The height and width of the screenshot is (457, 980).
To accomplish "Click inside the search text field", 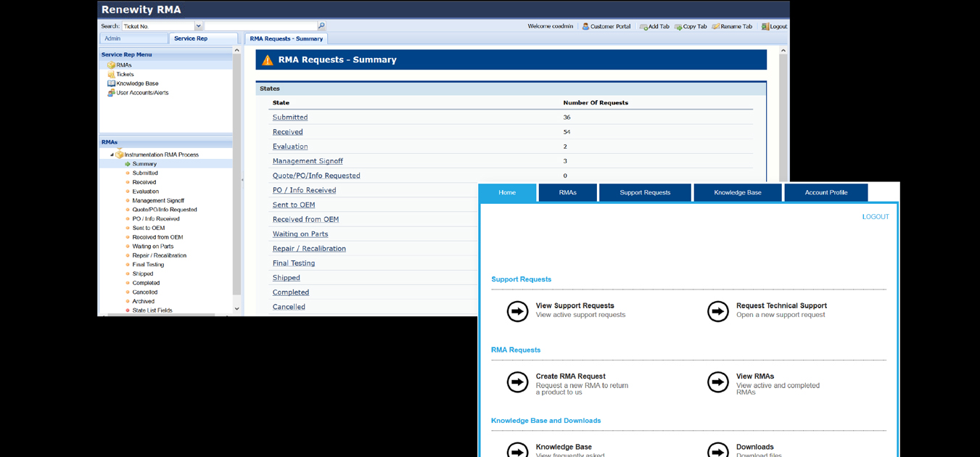I will point(260,26).
